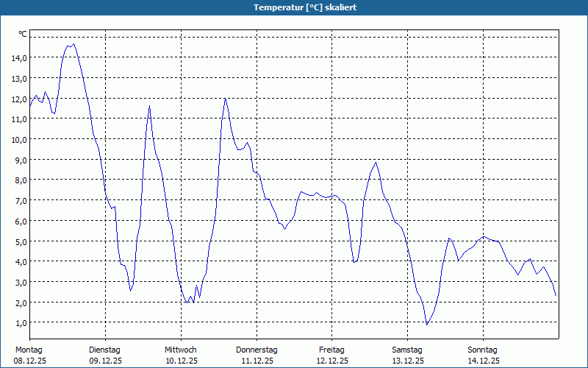The image size is (588, 368).
Task: Click the 6,0 y-axis value
Action: [21, 222]
